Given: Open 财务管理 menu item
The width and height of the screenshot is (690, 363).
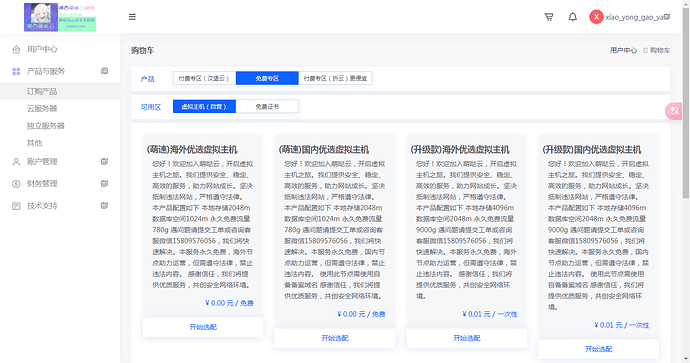Looking at the screenshot, I should click(42, 183).
